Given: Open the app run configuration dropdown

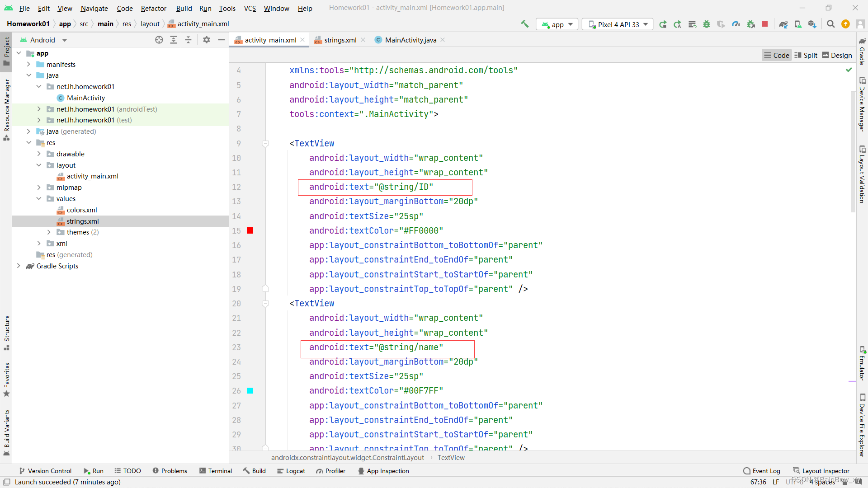Looking at the screenshot, I should click(557, 24).
